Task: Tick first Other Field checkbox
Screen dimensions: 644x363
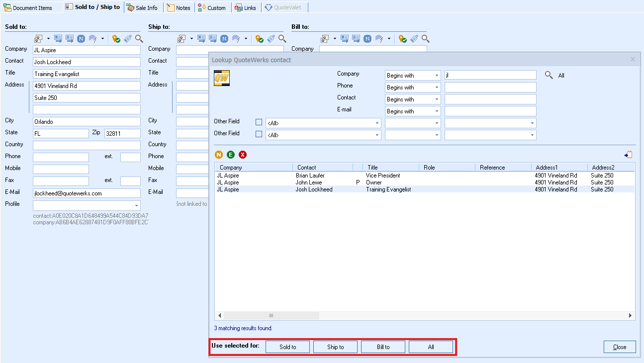Action: [x=259, y=122]
